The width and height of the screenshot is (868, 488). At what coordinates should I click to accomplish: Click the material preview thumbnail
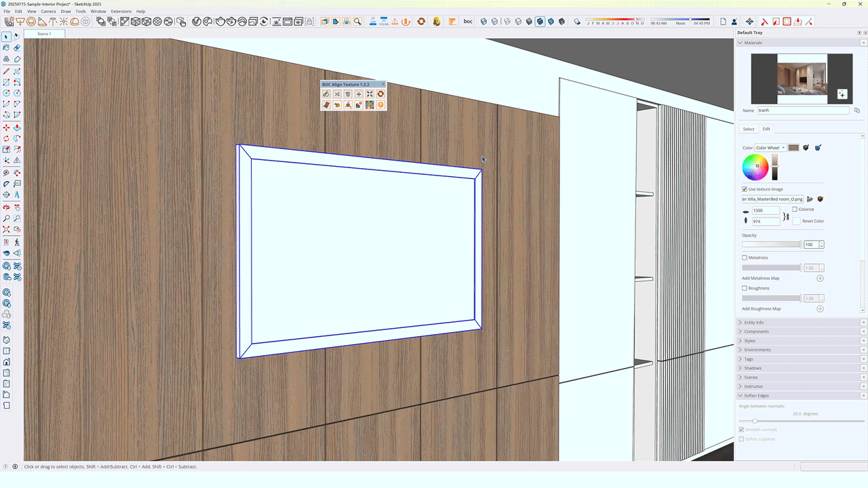coord(802,80)
